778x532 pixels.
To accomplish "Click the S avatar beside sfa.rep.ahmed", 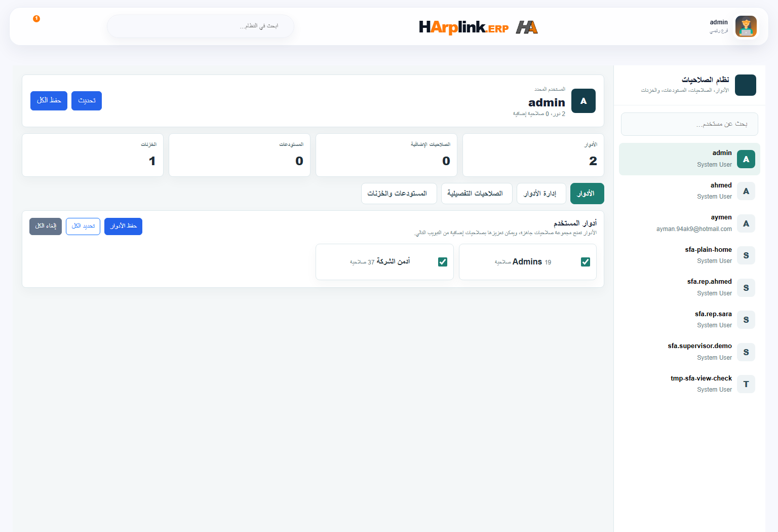I will pos(746,288).
